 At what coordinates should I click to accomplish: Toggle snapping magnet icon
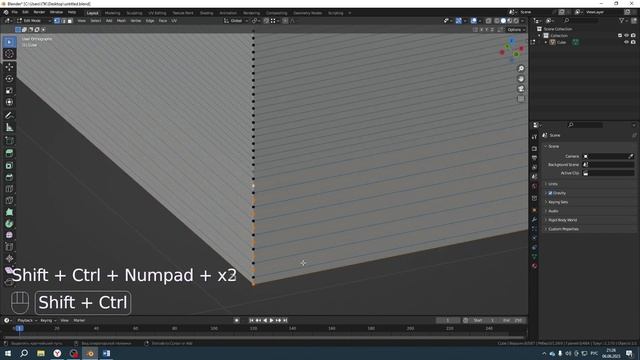pos(267,20)
